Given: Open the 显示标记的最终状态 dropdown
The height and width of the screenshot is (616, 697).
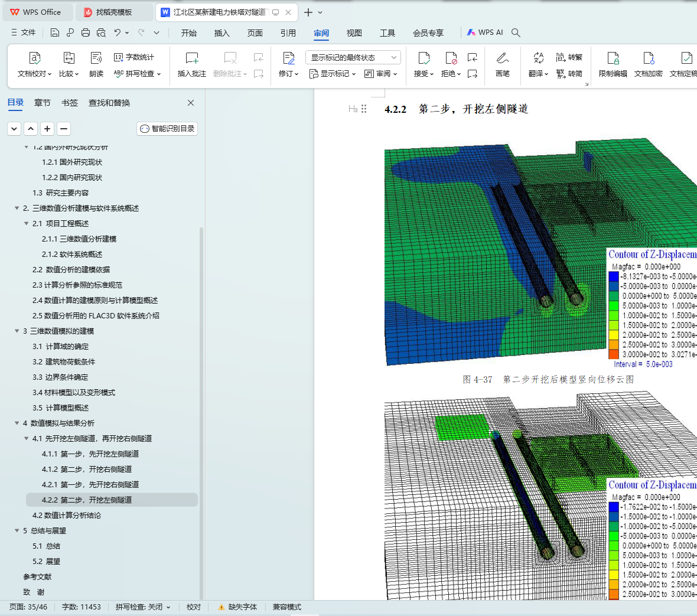Looking at the screenshot, I should click(353, 57).
